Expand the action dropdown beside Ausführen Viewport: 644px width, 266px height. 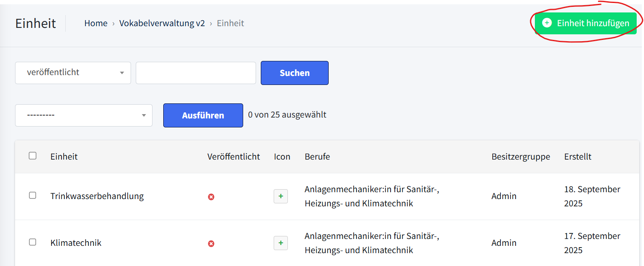(x=83, y=115)
